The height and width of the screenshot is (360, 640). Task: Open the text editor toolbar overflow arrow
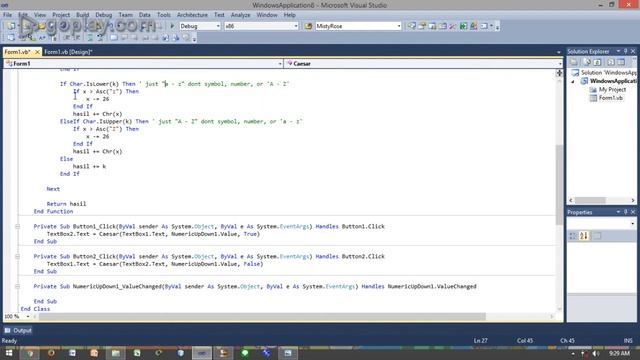pyautogui.click(x=194, y=39)
